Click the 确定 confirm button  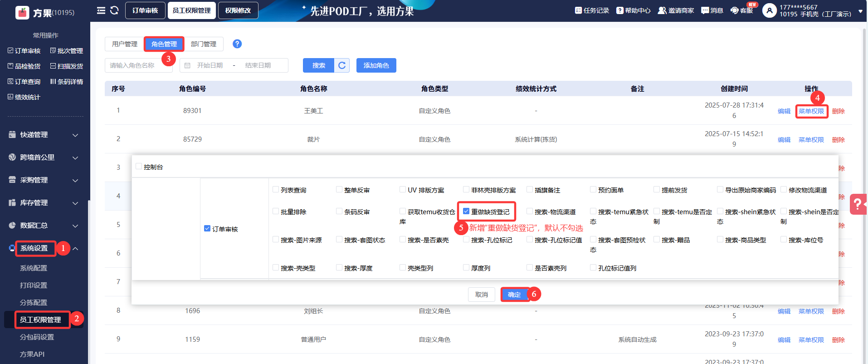[514, 295]
